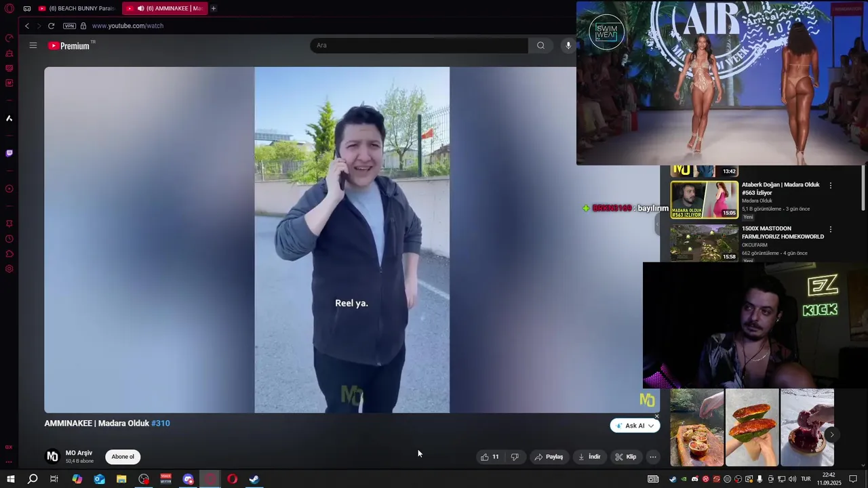868x488 pixels.
Task: Open GX Control speedometer in sidebar
Action: [x=9, y=39]
